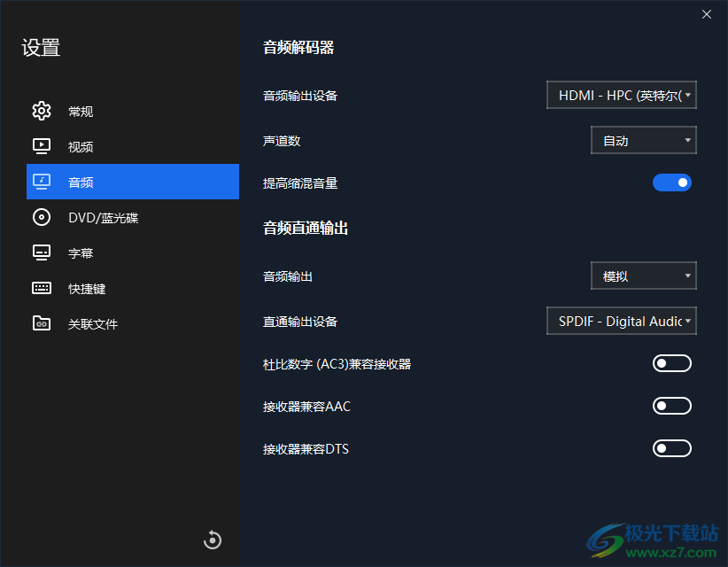The height and width of the screenshot is (567, 728).
Task: Click the keyboard icon beside 快捷键
Action: pos(42,288)
